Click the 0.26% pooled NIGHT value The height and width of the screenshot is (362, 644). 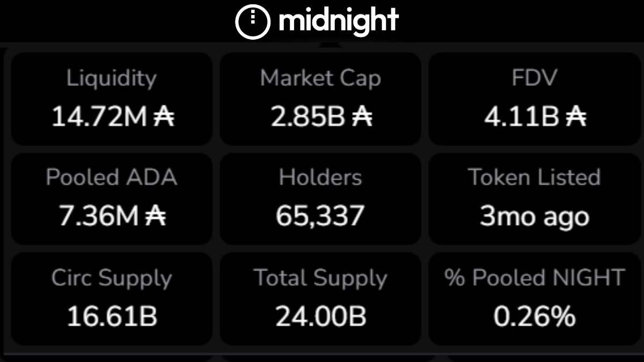pos(535,317)
